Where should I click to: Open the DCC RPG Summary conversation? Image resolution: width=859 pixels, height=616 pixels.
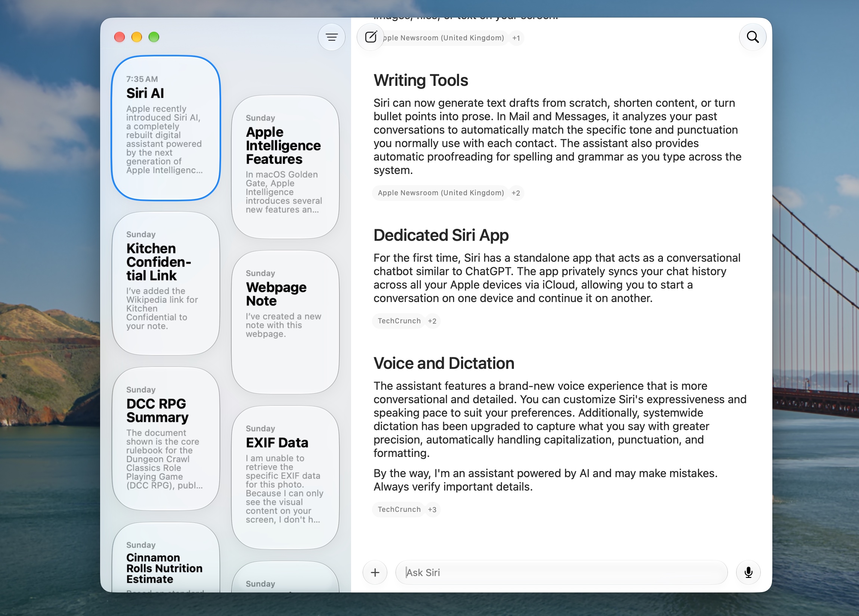click(166, 438)
